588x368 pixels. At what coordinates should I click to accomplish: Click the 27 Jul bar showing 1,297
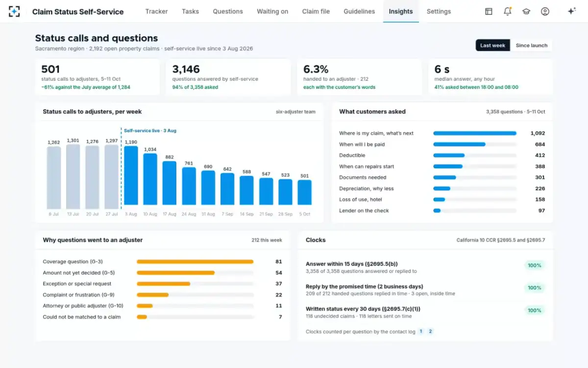point(112,177)
